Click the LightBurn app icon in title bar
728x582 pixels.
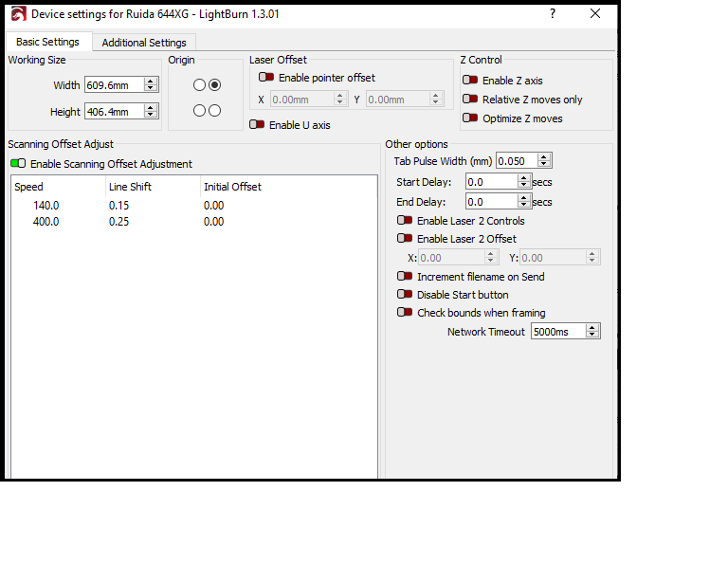click(19, 14)
